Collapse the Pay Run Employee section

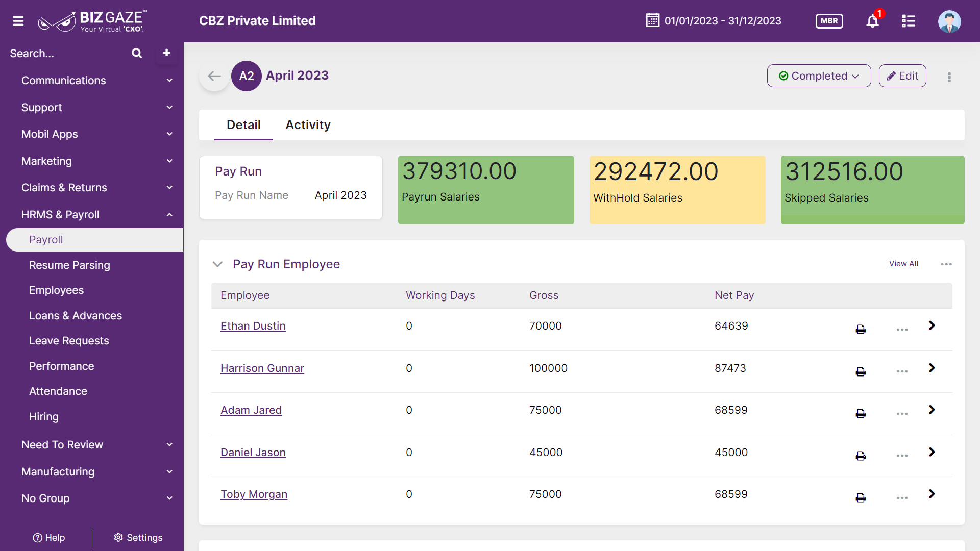(217, 264)
